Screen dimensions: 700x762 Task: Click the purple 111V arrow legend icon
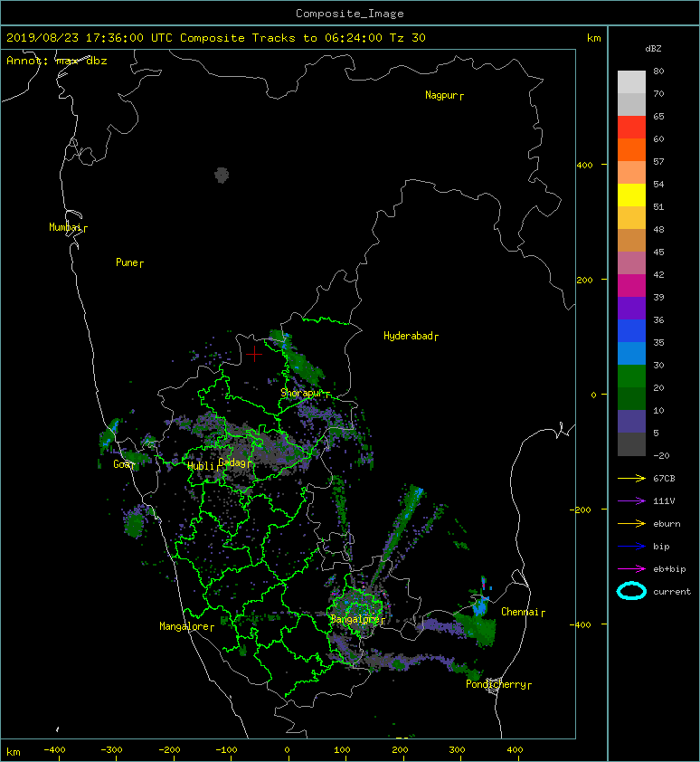[x=631, y=500]
